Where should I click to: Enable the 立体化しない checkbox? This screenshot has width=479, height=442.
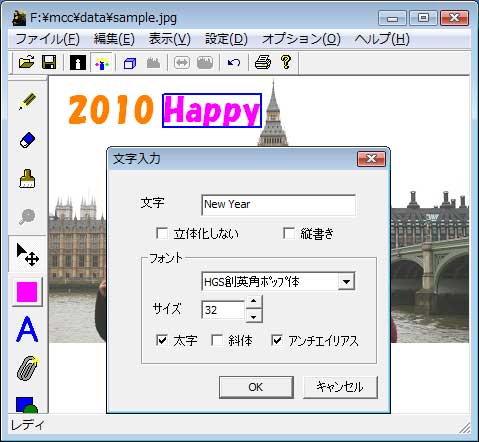pos(162,233)
